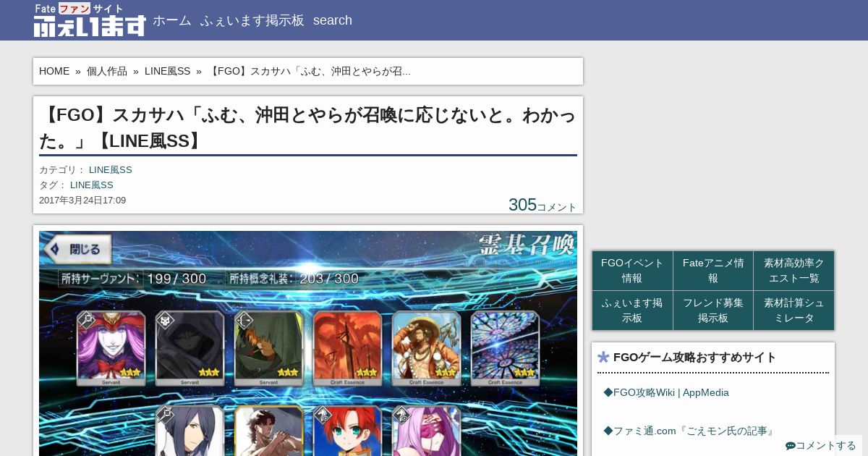The width and height of the screenshot is (868, 456).
Task: Click the red-haired servant card in second row
Action: click(347, 431)
